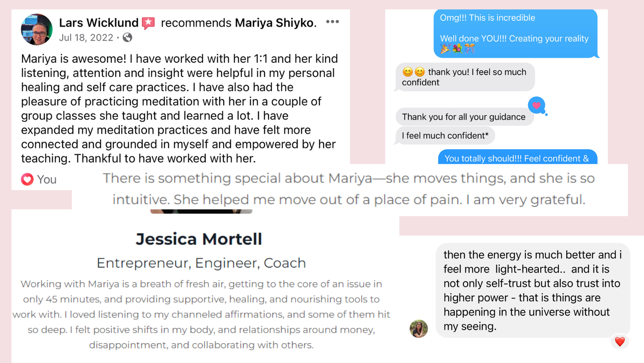The image size is (644, 363).
Task: Open Lars Wicklund's profile name link
Action: (x=99, y=23)
